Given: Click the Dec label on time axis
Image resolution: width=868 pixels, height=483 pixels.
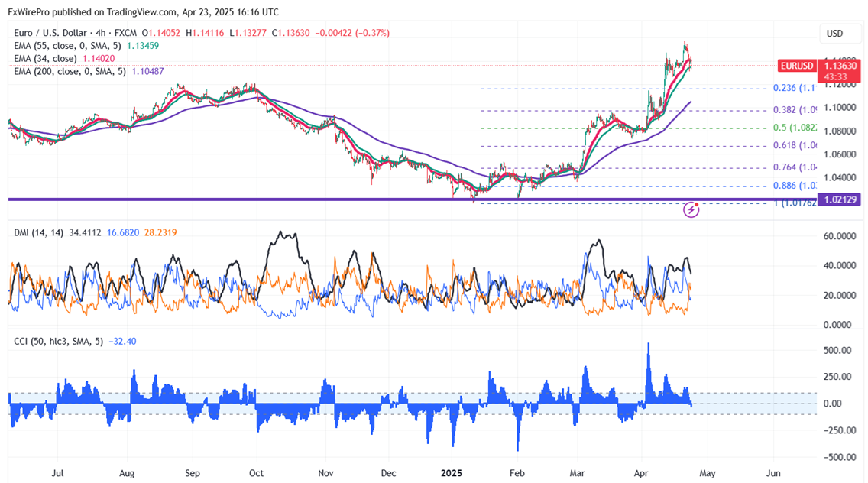Looking at the screenshot, I should click(389, 474).
